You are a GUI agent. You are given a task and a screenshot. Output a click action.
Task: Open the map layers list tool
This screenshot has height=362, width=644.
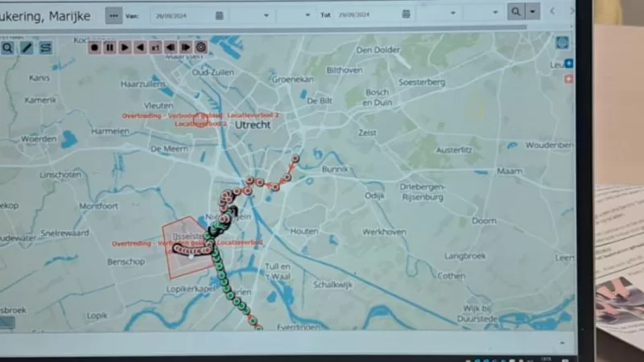46,47
